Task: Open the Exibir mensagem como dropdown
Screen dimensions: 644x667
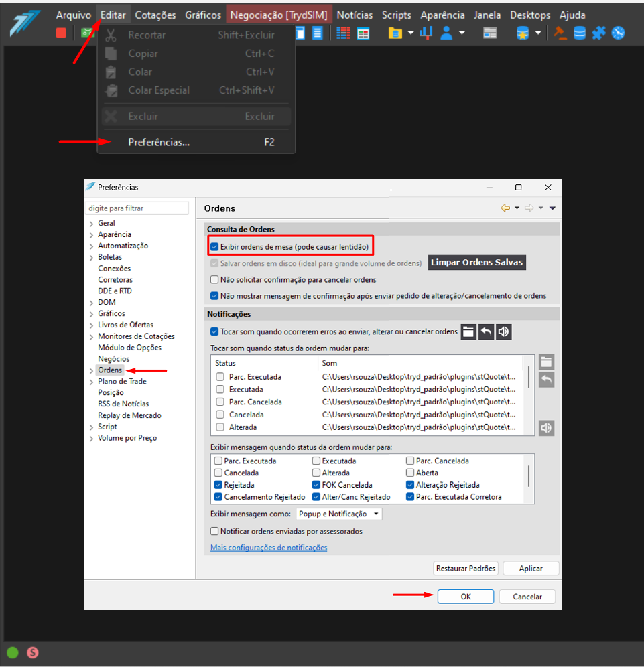Action: [x=339, y=514]
